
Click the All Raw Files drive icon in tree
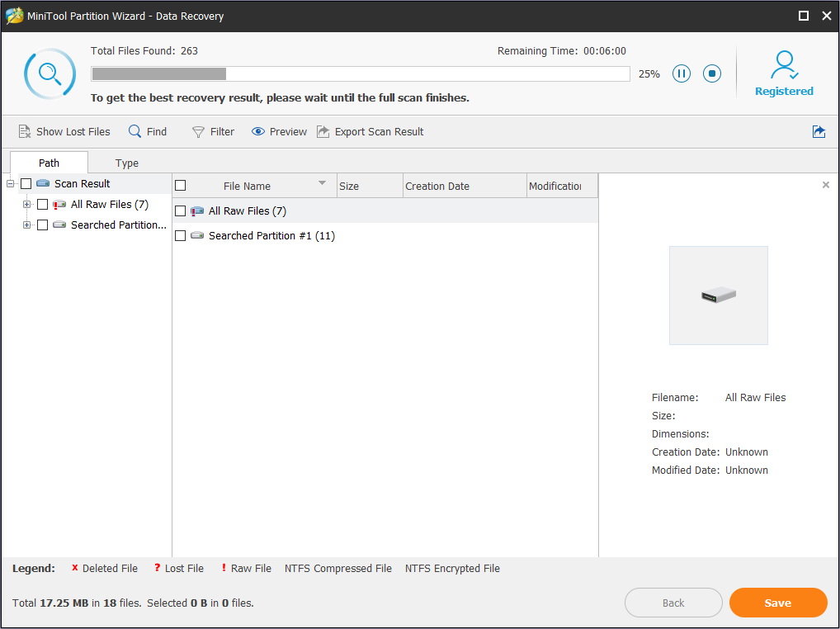[x=59, y=204]
